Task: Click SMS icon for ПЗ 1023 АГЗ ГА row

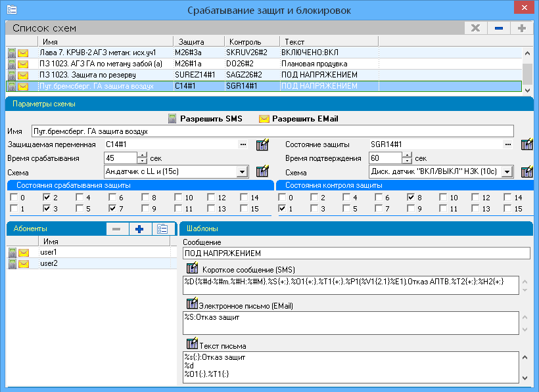Action: [12, 64]
